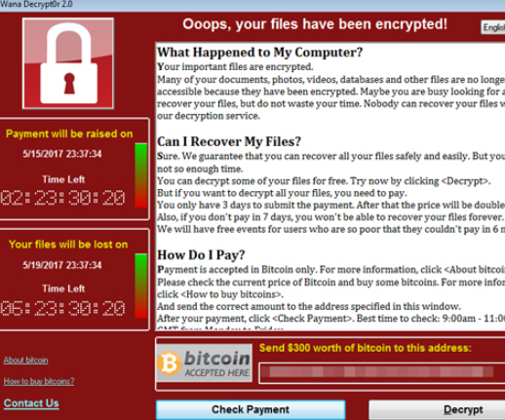Click the 02:23:30:20 payment countdown timer
This screenshot has width=505, height=420.
(x=62, y=198)
